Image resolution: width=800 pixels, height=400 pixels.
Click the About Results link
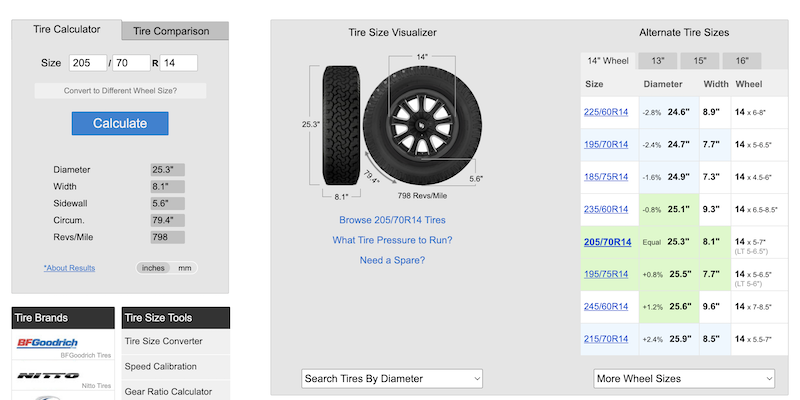click(69, 268)
